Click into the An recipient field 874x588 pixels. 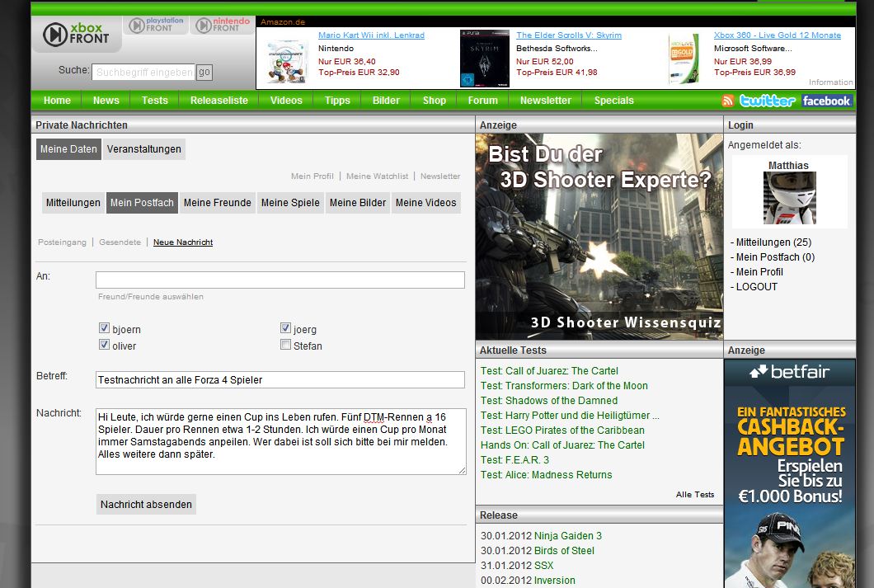point(280,280)
